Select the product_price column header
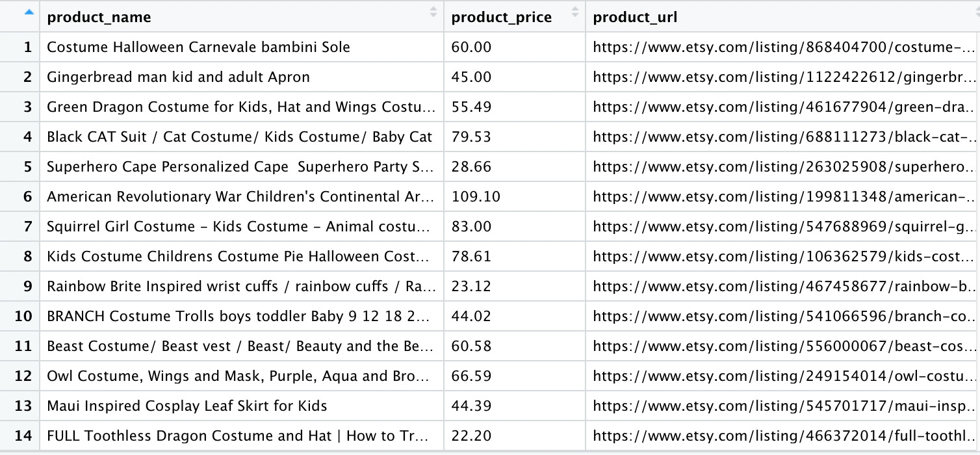980x455 pixels. click(515, 17)
